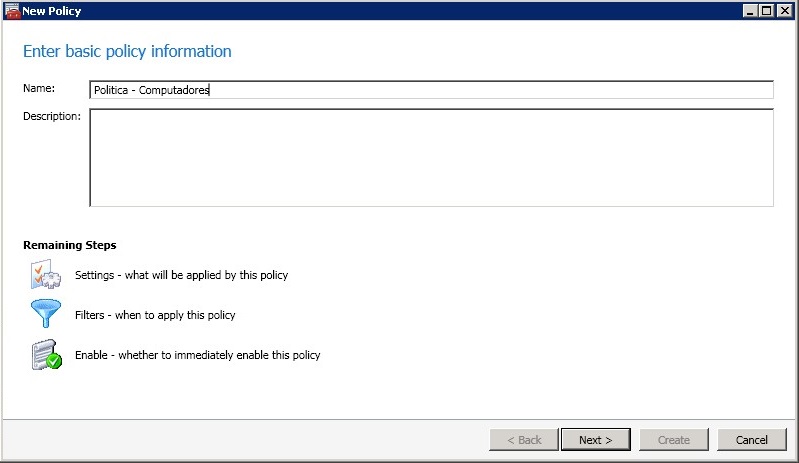Cancel the new policy wizard

pos(751,440)
